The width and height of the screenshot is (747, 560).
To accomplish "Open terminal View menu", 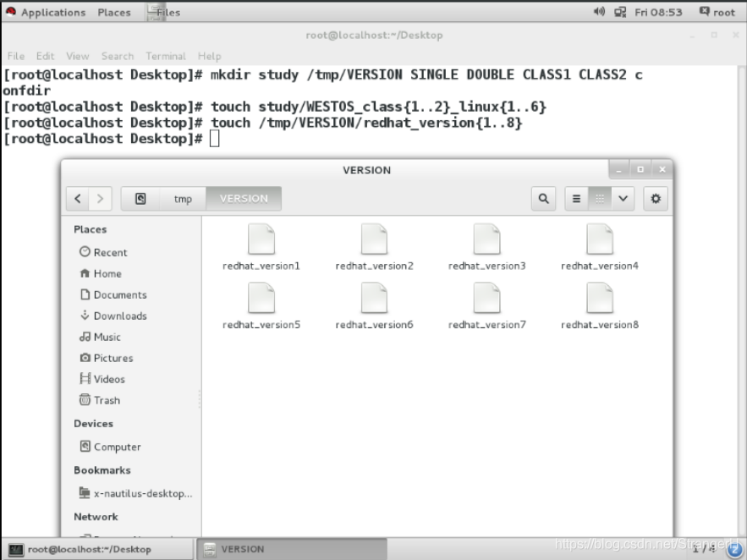I will 77,56.
